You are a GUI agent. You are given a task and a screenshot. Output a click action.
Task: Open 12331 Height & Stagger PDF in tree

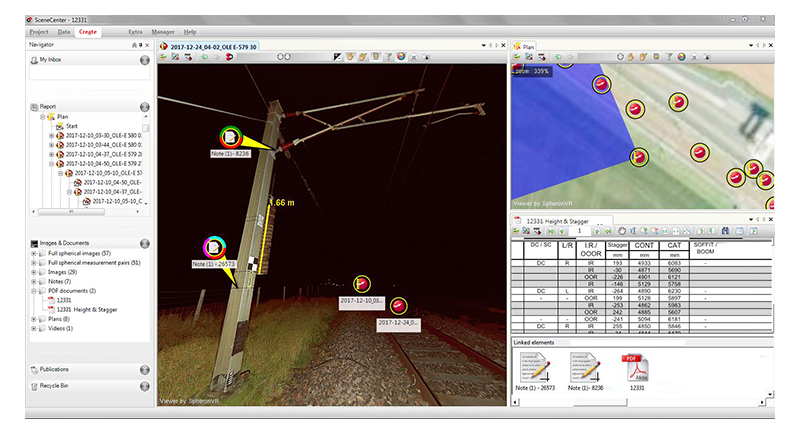(84, 309)
